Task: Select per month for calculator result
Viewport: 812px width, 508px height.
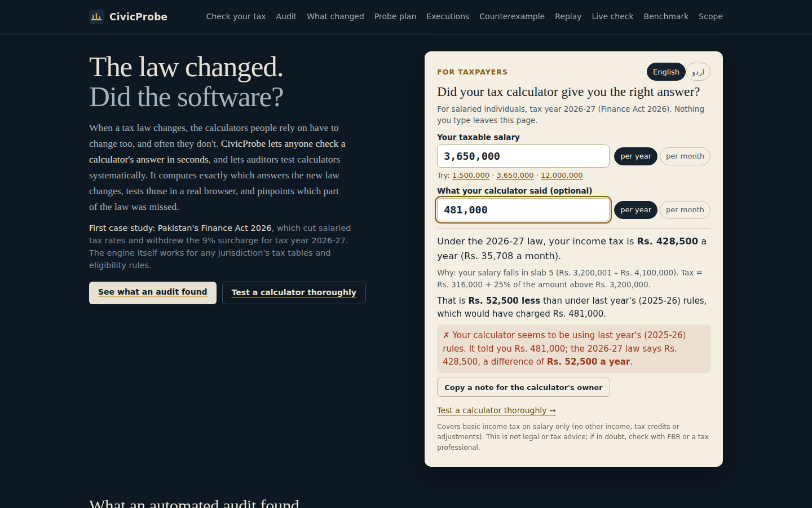Action: coord(685,210)
